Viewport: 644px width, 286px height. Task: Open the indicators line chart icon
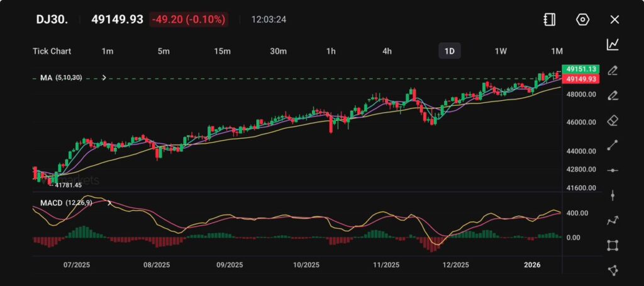tap(613, 44)
